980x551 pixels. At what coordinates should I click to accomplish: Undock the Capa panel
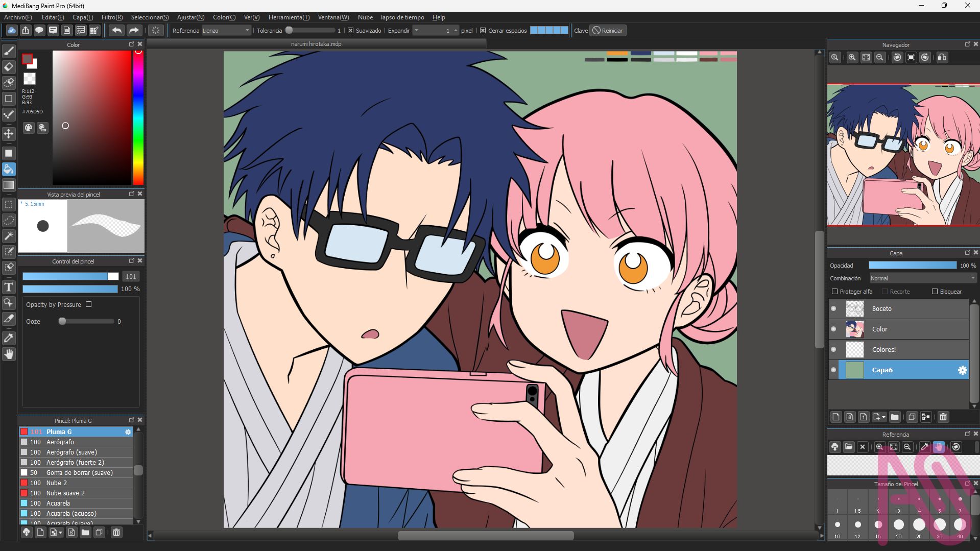(967, 253)
